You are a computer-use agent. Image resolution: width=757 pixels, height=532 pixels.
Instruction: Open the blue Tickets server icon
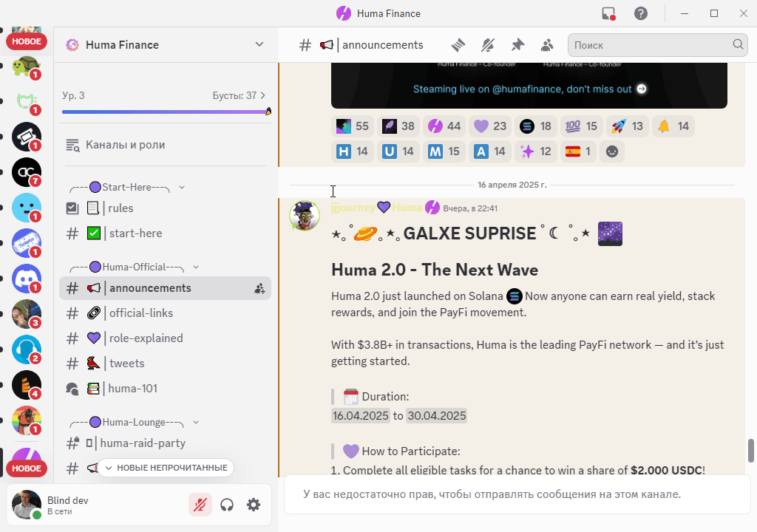26,243
